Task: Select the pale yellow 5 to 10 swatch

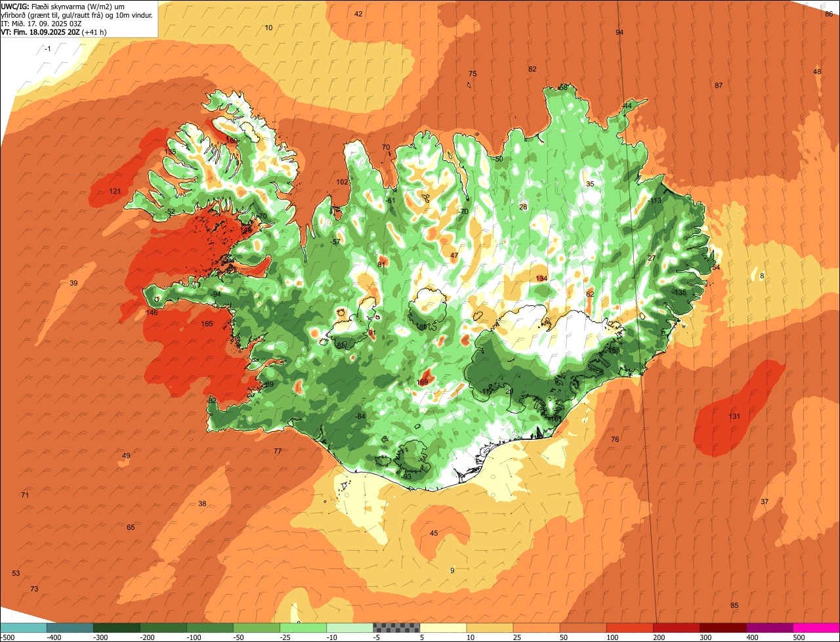Action: click(443, 628)
